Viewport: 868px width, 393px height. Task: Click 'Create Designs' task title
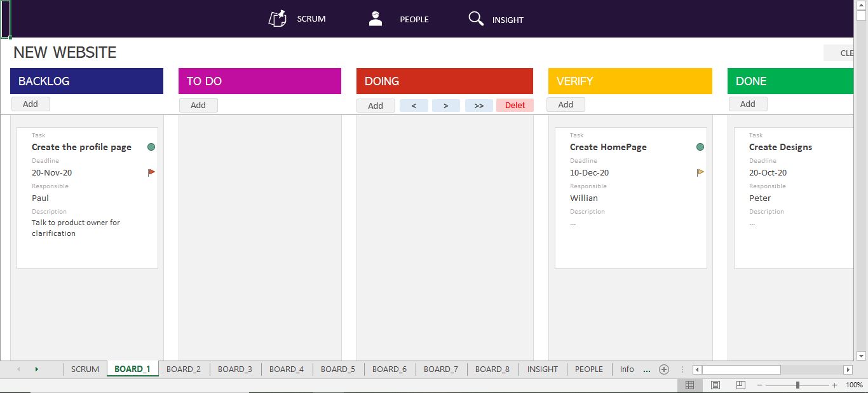[x=780, y=147]
